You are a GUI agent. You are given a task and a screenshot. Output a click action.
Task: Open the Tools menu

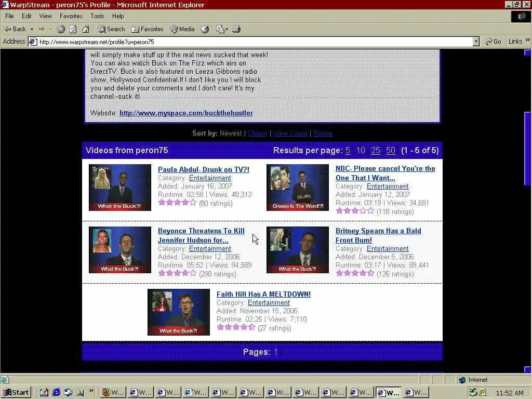tap(97, 16)
